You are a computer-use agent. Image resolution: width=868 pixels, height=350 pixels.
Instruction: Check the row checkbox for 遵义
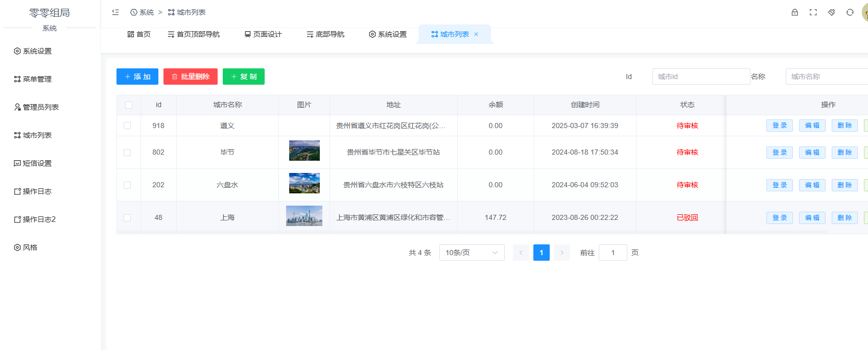tap(127, 126)
